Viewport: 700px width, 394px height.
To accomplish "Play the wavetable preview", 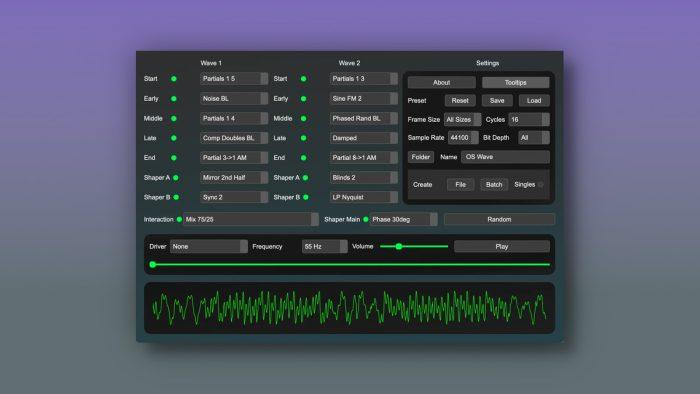I will click(x=502, y=246).
